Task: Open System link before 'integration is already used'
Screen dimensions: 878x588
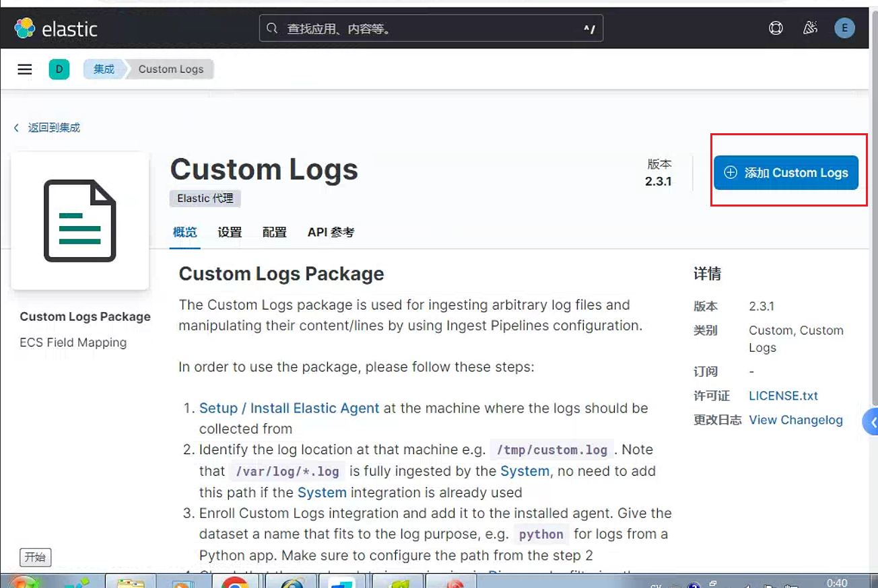Action: pyautogui.click(x=322, y=492)
